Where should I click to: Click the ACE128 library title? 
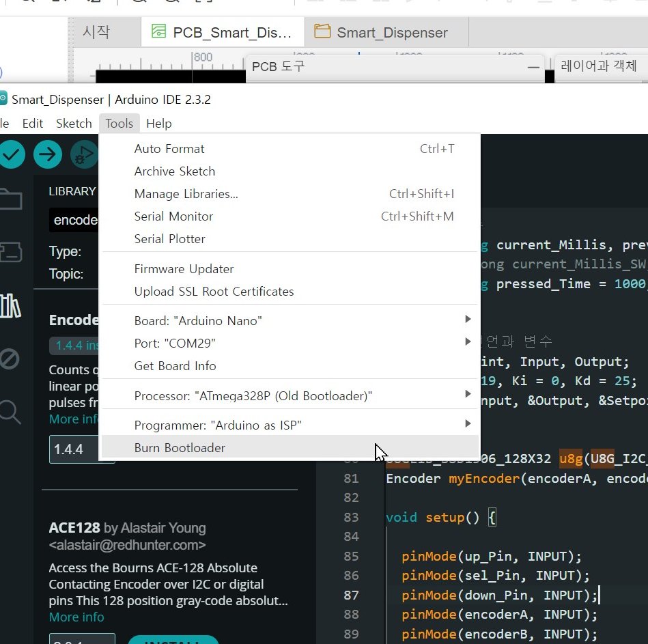74,528
